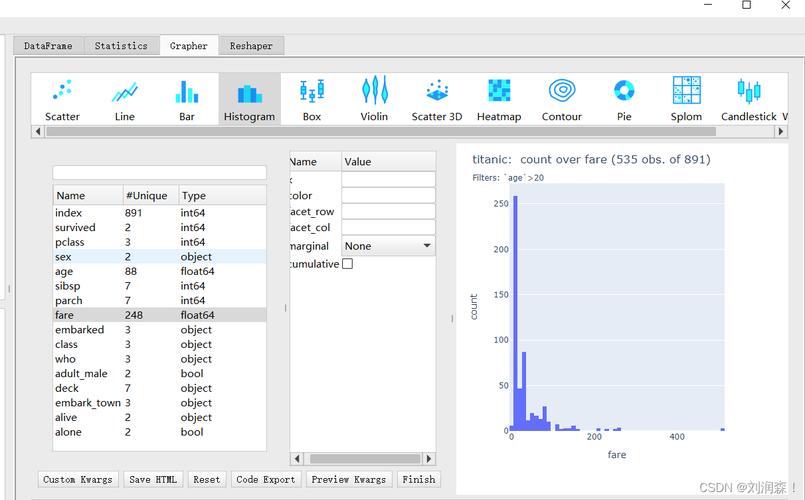Click the facet_row value field
Viewport: 805px width, 500px height.
click(x=388, y=211)
